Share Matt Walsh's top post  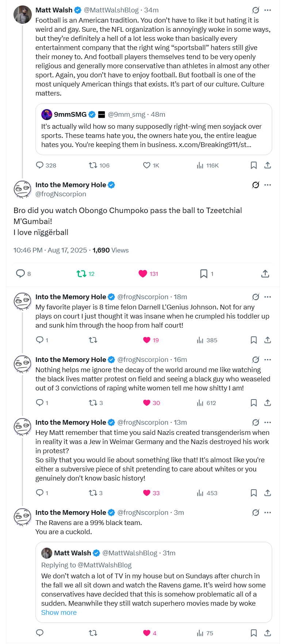coord(267,165)
